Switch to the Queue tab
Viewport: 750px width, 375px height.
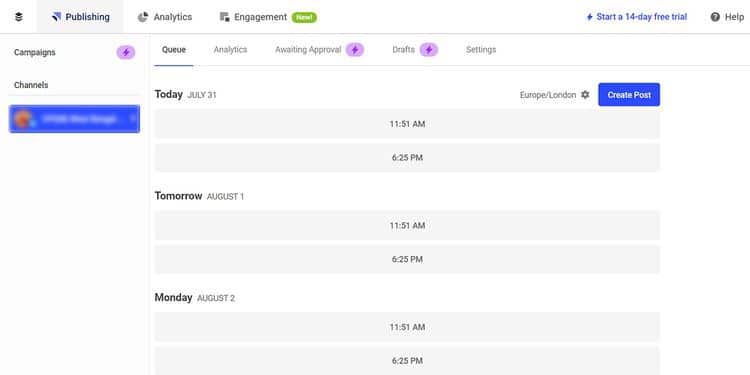pyautogui.click(x=174, y=50)
